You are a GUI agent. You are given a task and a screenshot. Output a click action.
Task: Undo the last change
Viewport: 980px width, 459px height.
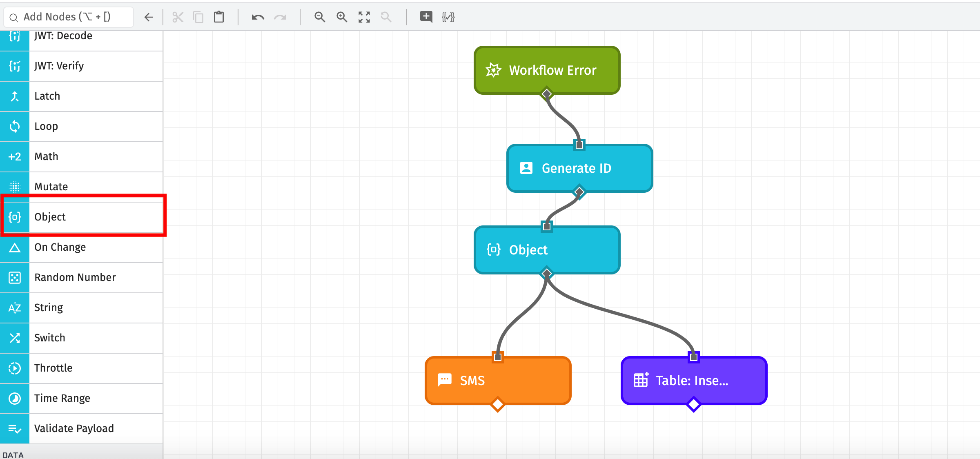258,17
